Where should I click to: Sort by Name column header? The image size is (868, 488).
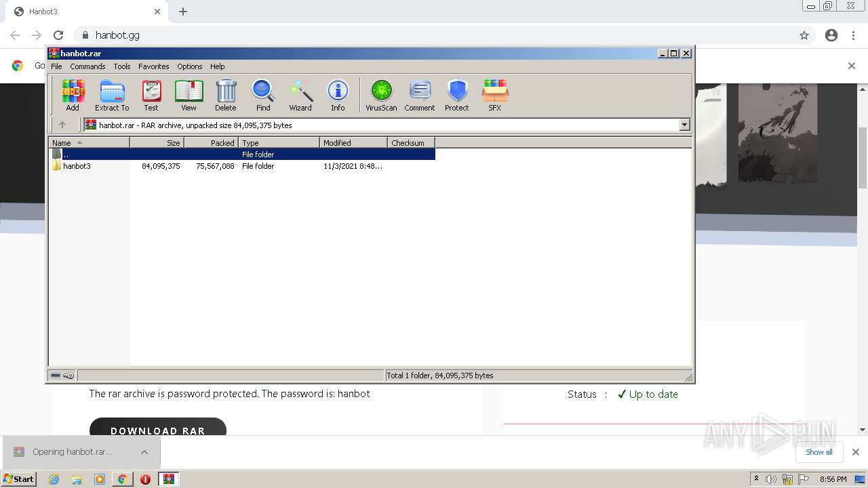pos(89,142)
